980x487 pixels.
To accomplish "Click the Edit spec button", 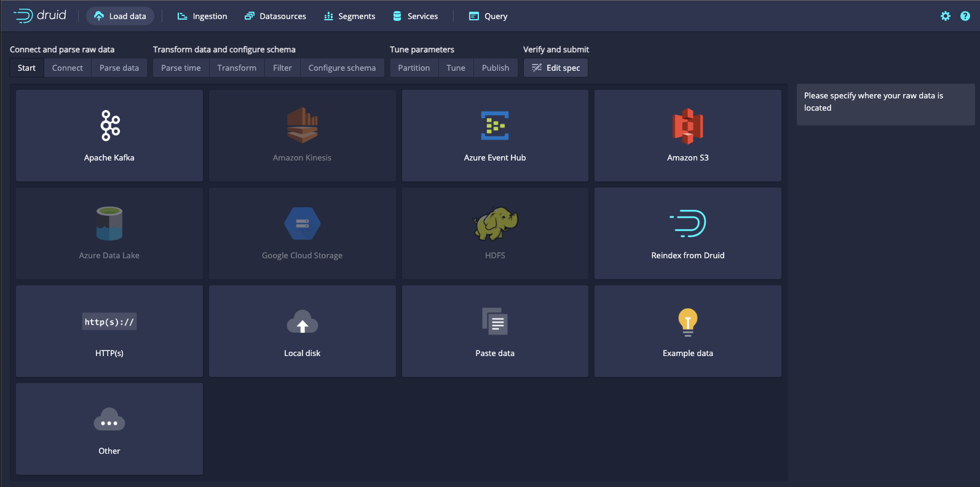I will 556,68.
